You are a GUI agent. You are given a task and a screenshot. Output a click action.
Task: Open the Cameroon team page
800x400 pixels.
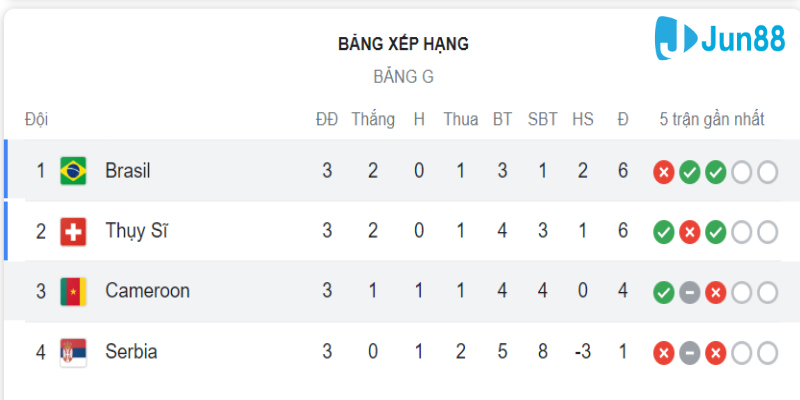pos(147,292)
